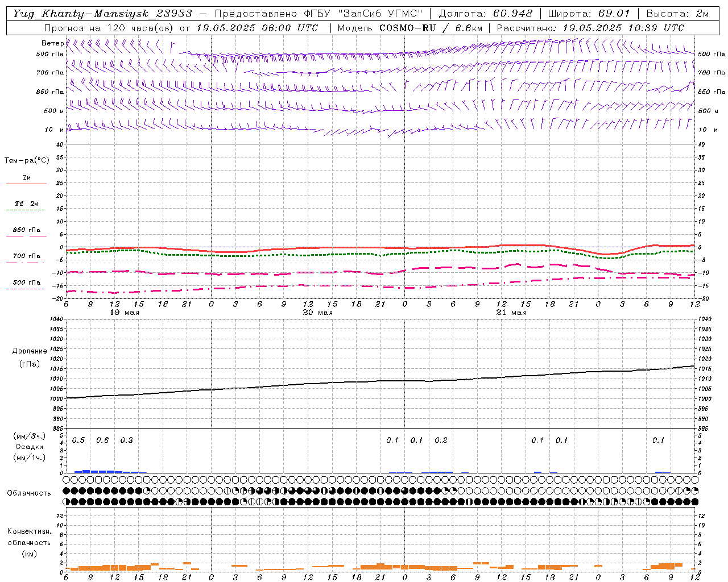This screenshot has width=728, height=582.
Task: Click the Конвективн. panel label
Action: 29,531
